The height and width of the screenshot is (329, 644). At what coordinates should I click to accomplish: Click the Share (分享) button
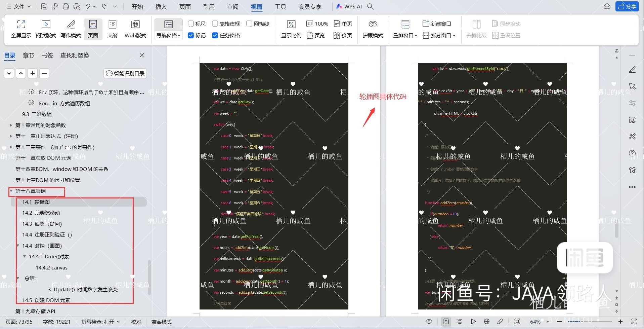click(627, 6)
